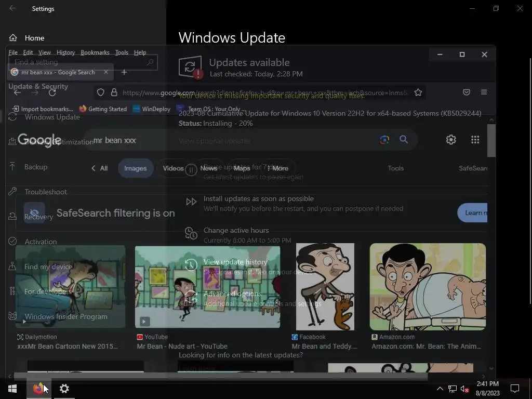Click the tracking protection shield icon
This screenshot has height=399, width=532.
point(100,92)
